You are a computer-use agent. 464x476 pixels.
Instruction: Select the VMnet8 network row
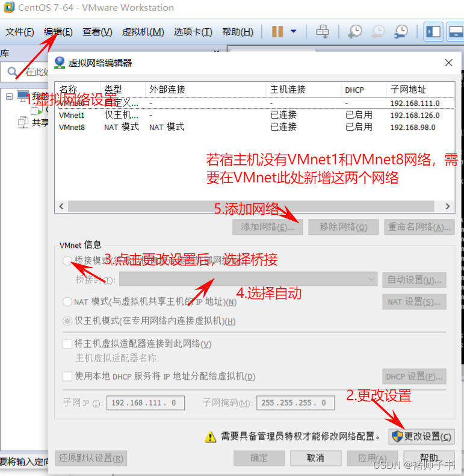point(255,127)
